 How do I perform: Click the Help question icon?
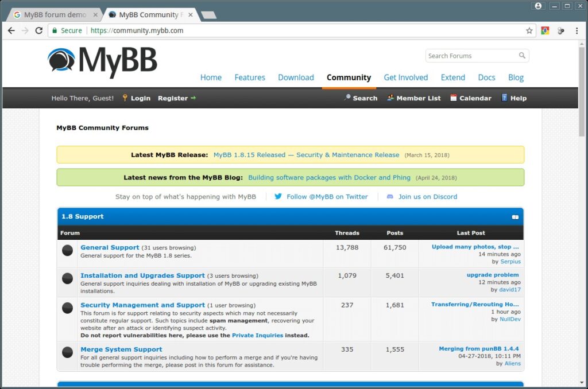504,98
